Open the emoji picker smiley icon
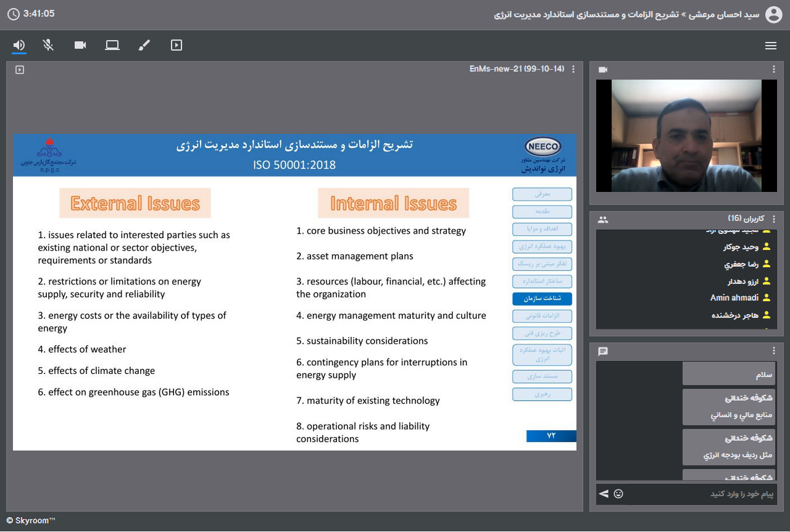 618,494
